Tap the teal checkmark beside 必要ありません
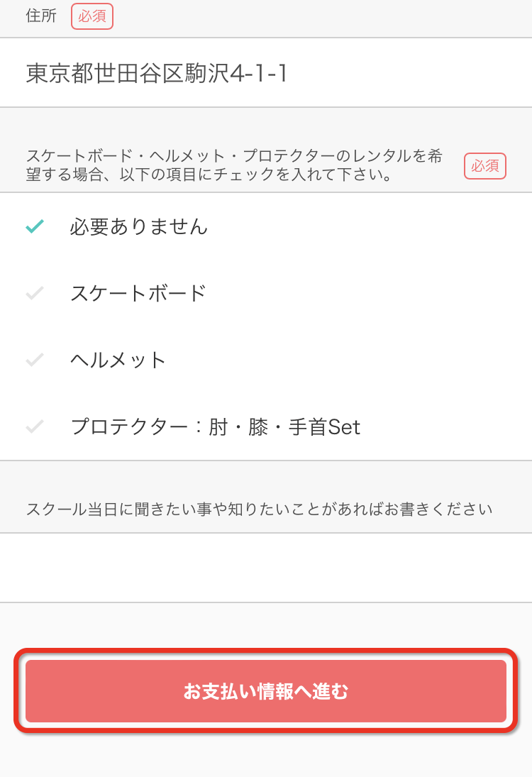 [x=35, y=226]
